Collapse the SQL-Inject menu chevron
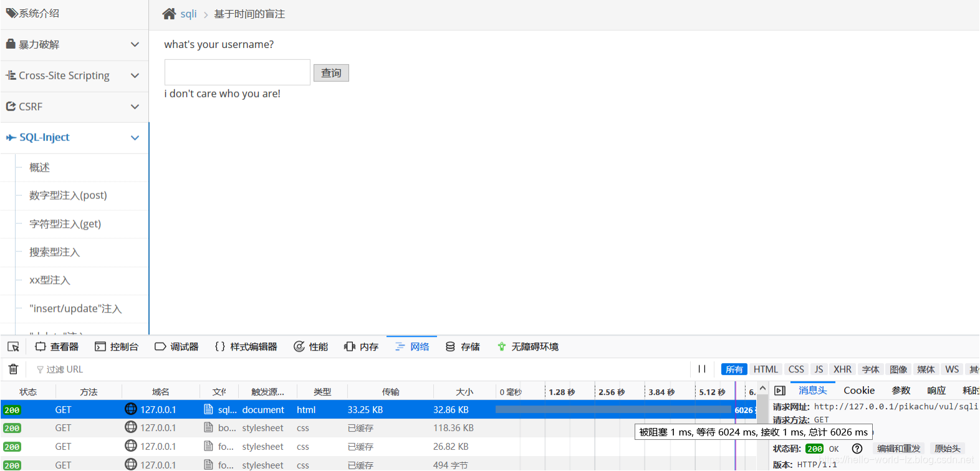Screen dimensions: 980x471 click(135, 138)
